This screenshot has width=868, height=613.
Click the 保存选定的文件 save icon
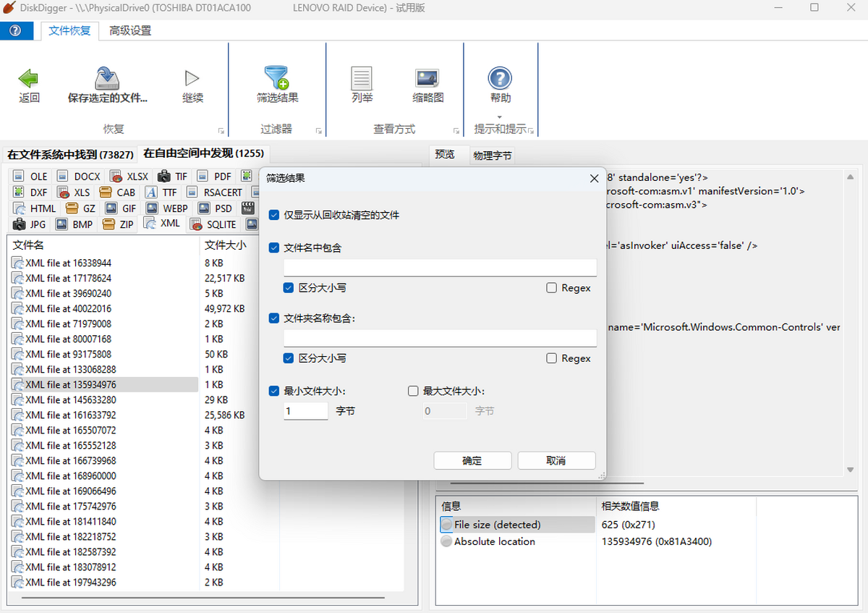(107, 78)
